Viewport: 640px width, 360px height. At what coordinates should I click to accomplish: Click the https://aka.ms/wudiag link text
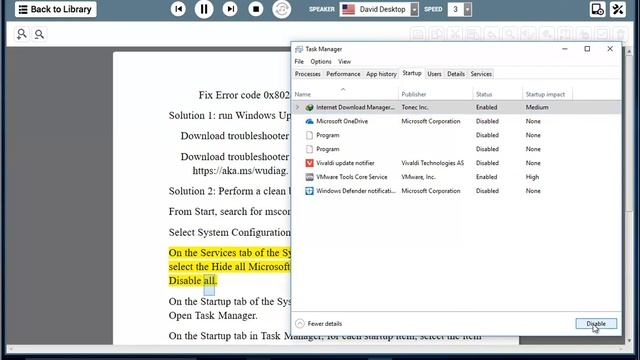(x=240, y=171)
